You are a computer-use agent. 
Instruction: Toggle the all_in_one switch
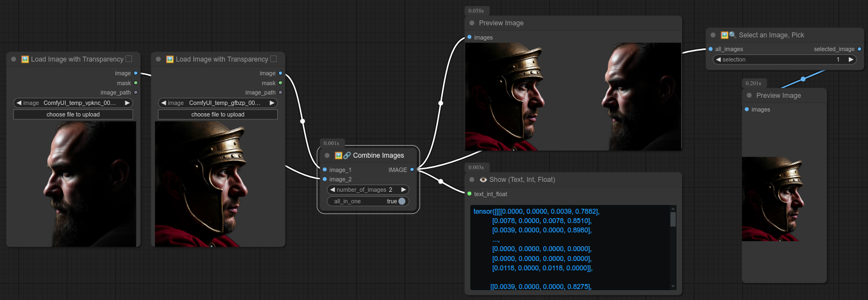coord(402,201)
